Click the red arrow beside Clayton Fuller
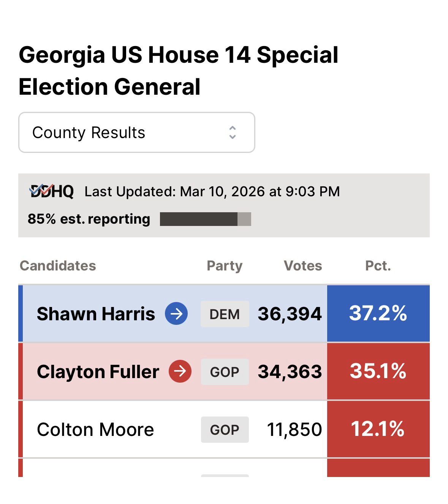 (180, 371)
